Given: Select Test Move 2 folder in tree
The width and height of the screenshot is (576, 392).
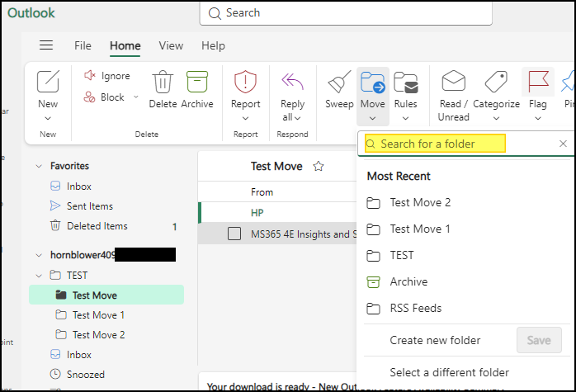Looking at the screenshot, I should coord(106,335).
